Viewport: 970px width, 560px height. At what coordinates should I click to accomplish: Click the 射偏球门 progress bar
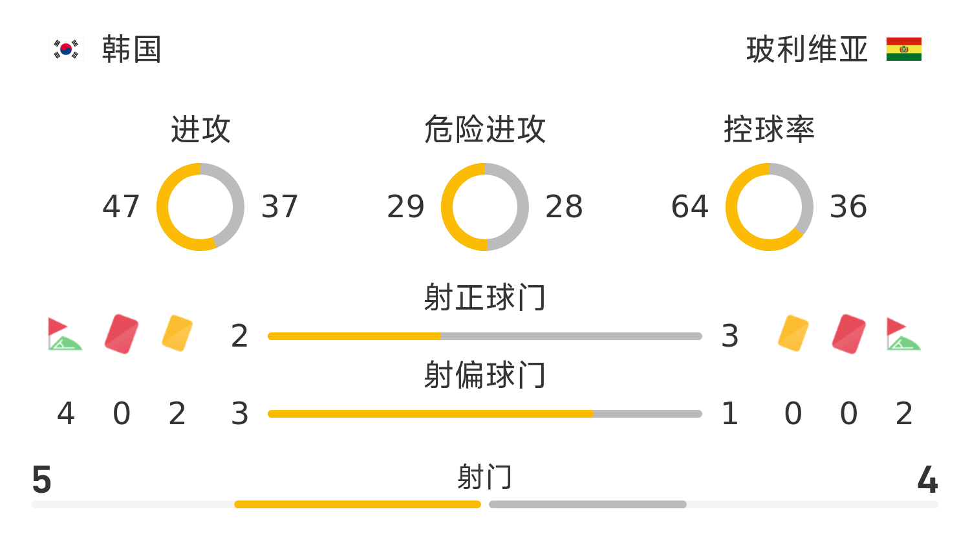[x=485, y=414]
